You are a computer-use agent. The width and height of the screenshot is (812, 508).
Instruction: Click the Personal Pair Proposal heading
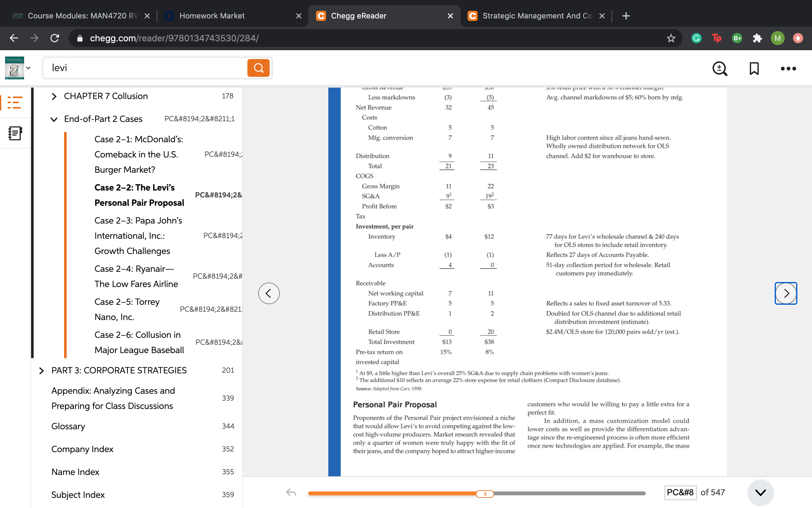[395, 404]
